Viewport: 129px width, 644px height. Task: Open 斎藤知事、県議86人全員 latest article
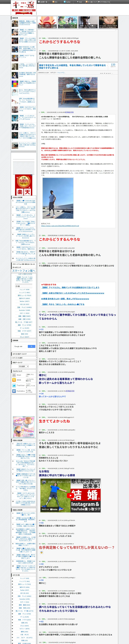[x=27, y=23]
